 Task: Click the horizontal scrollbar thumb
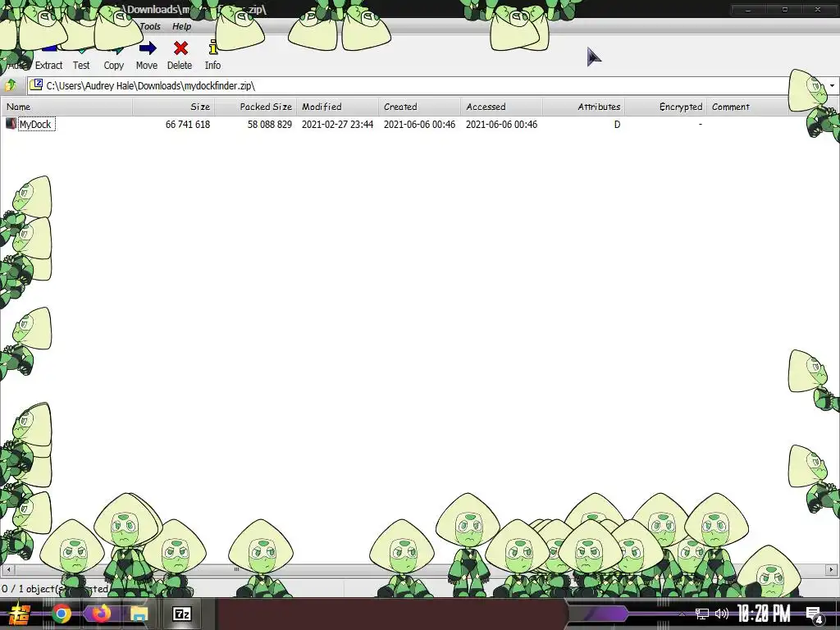(235, 569)
